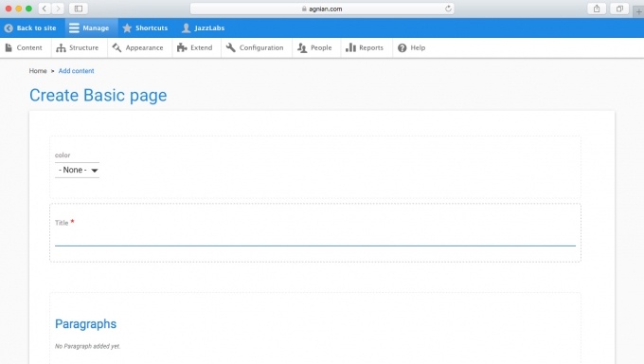The width and height of the screenshot is (644, 364).
Task: Click the Paragraphs section heading
Action: point(86,324)
